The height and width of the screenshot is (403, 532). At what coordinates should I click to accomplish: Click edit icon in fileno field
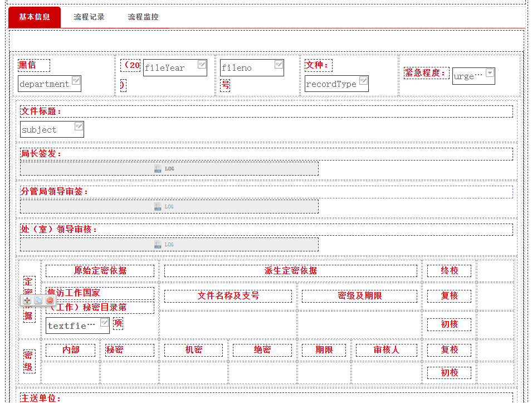279,65
